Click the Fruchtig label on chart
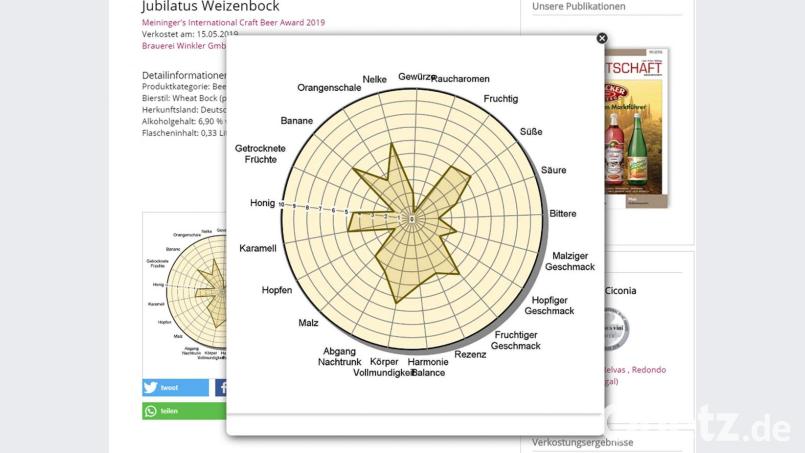Image resolution: width=805 pixels, height=453 pixels. click(x=501, y=99)
